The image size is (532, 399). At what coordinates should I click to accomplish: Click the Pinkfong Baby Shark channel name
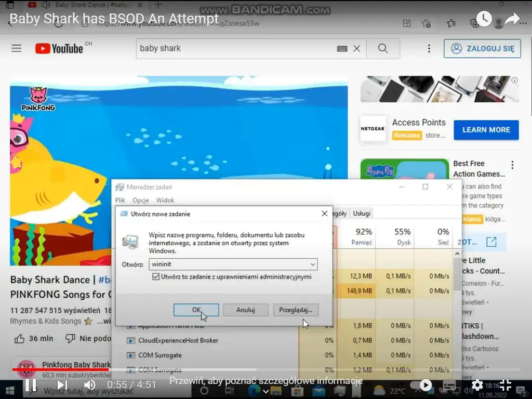pyautogui.click(x=76, y=365)
